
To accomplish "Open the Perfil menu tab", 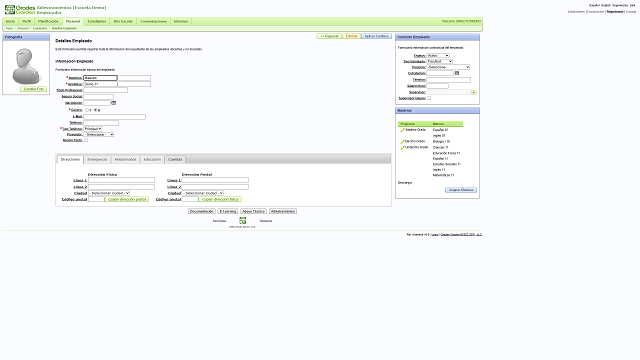I will pyautogui.click(x=27, y=21).
